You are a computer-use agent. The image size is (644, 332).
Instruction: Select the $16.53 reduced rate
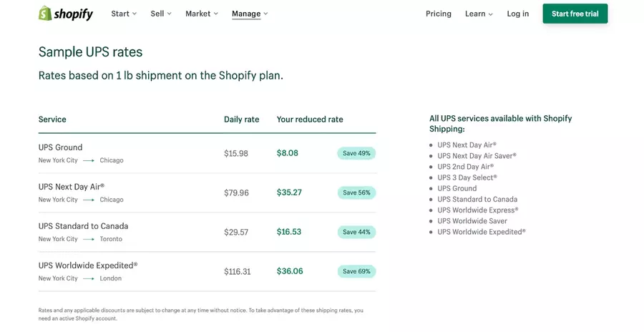pyautogui.click(x=289, y=232)
